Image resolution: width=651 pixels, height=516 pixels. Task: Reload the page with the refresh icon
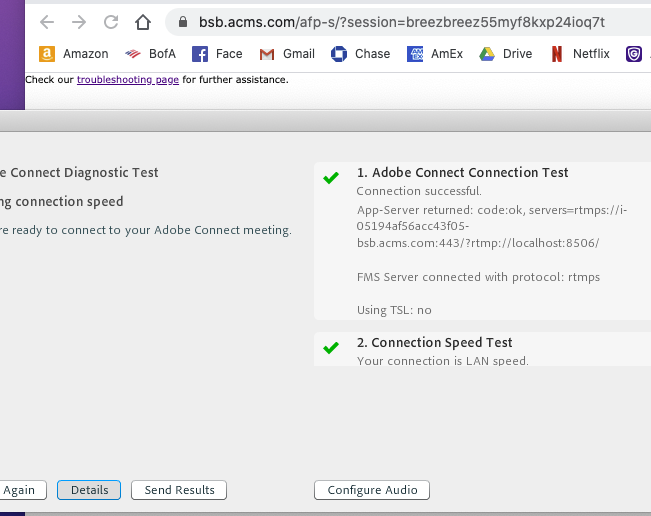pos(111,22)
